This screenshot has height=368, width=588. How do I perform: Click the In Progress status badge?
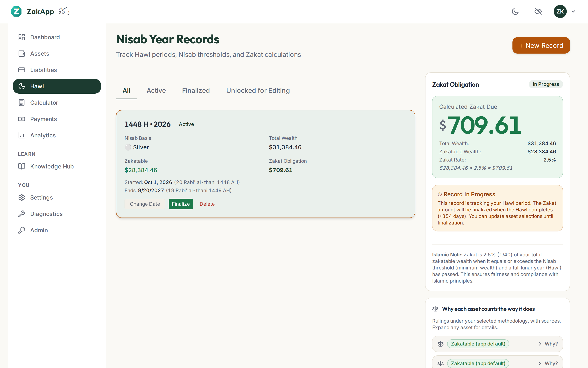(546, 84)
